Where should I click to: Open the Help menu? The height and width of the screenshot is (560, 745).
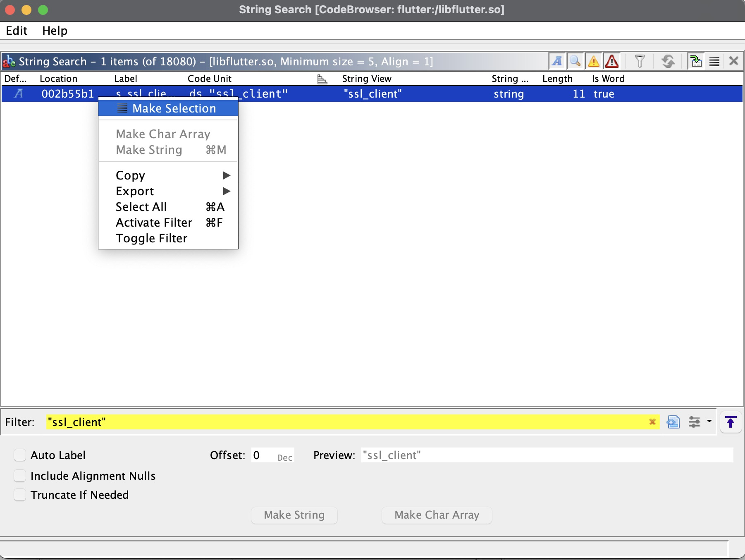tap(55, 31)
